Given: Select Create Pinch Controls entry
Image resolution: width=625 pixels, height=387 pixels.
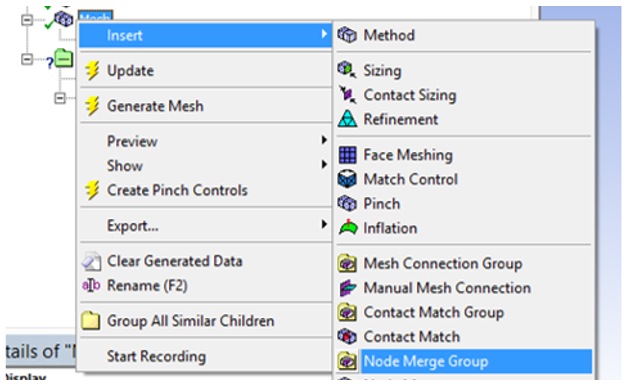Looking at the screenshot, I should (x=205, y=190).
